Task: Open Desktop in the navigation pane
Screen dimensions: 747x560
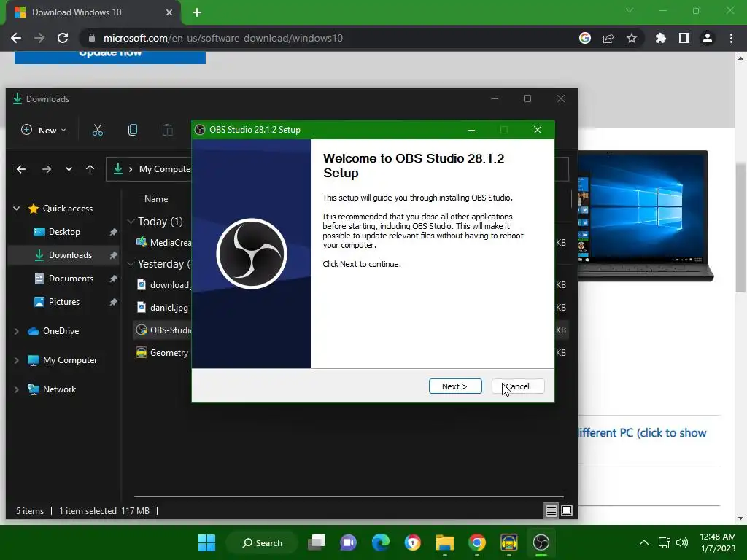Action: [x=64, y=232]
